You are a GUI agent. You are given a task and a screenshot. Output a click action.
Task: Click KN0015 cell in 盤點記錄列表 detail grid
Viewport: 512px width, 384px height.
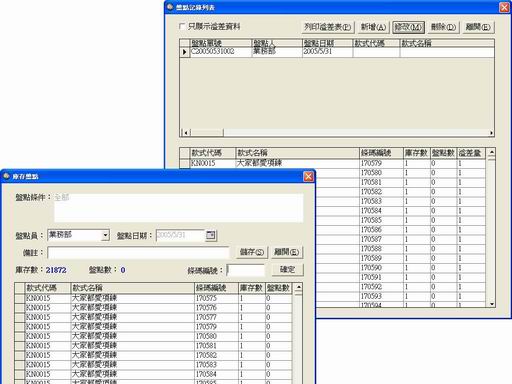(213, 163)
